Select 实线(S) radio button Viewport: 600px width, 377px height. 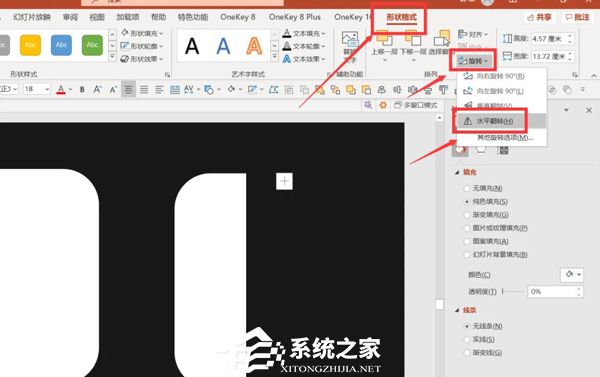(x=466, y=339)
